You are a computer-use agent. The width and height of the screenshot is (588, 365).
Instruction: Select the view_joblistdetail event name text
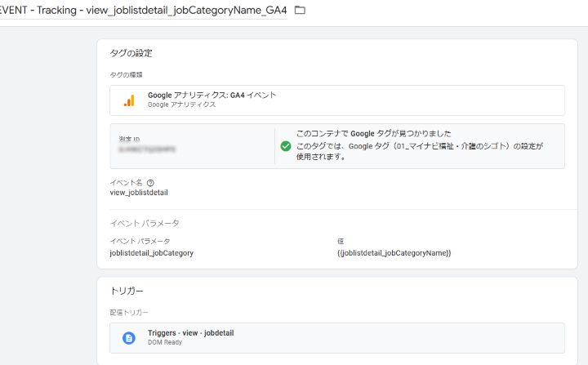[x=139, y=193]
